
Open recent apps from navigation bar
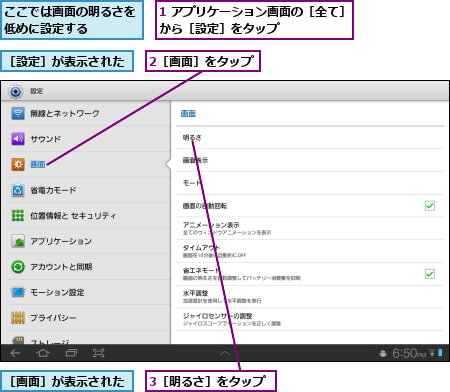click(71, 353)
